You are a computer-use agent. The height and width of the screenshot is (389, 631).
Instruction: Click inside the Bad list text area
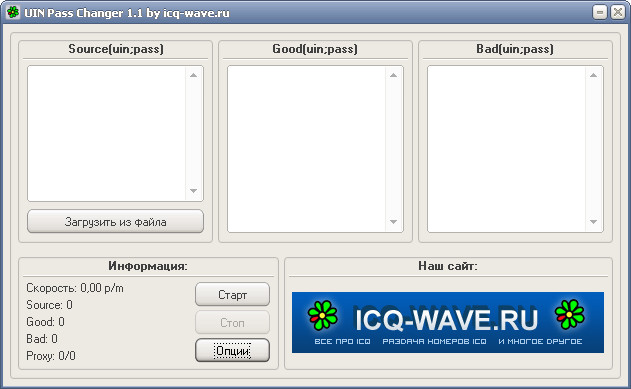pos(506,149)
